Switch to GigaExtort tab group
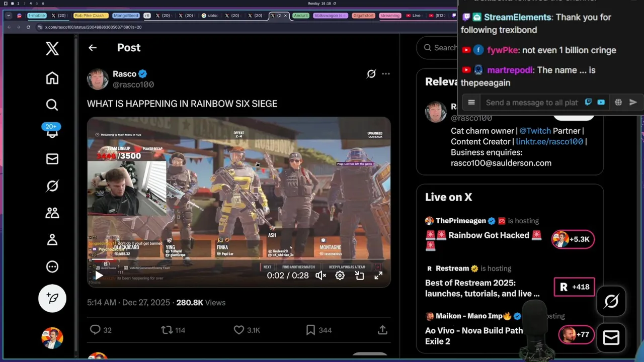The height and width of the screenshot is (362, 644). point(364,16)
